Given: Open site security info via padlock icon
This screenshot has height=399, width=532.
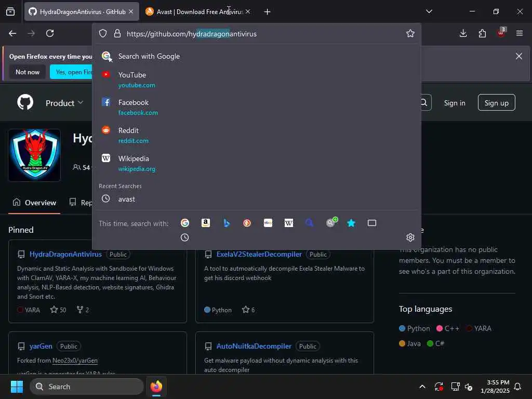Looking at the screenshot, I should coord(117,33).
